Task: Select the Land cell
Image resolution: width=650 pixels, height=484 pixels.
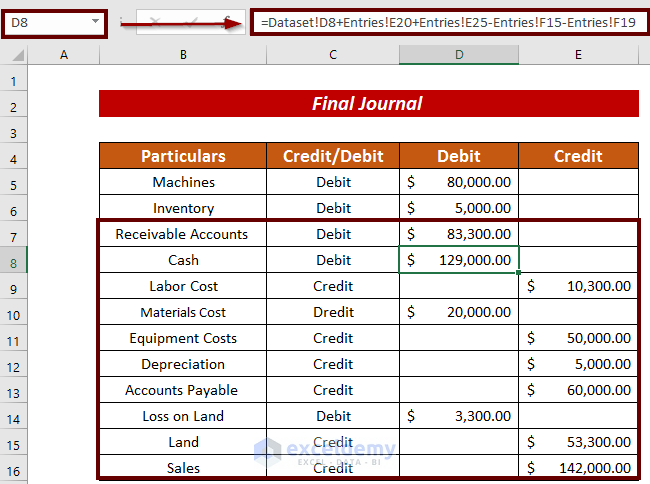Action: coord(183,442)
